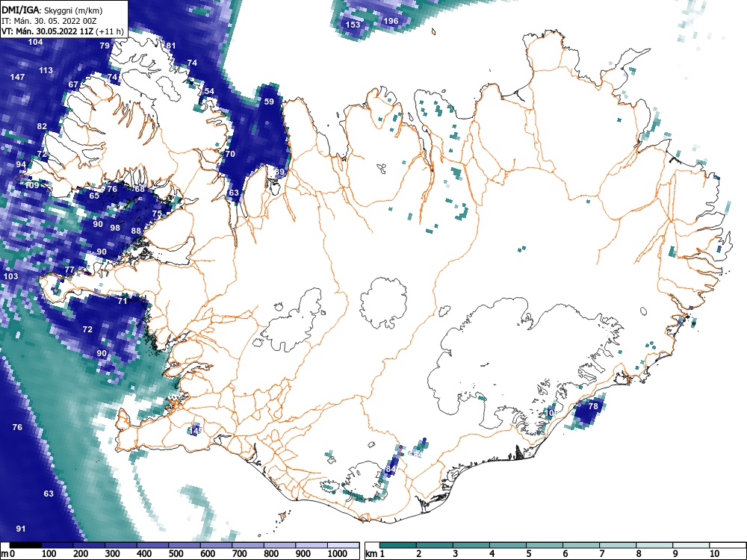Click the visibility value 65 on the map
The width and height of the screenshot is (747, 560).
coord(94,195)
